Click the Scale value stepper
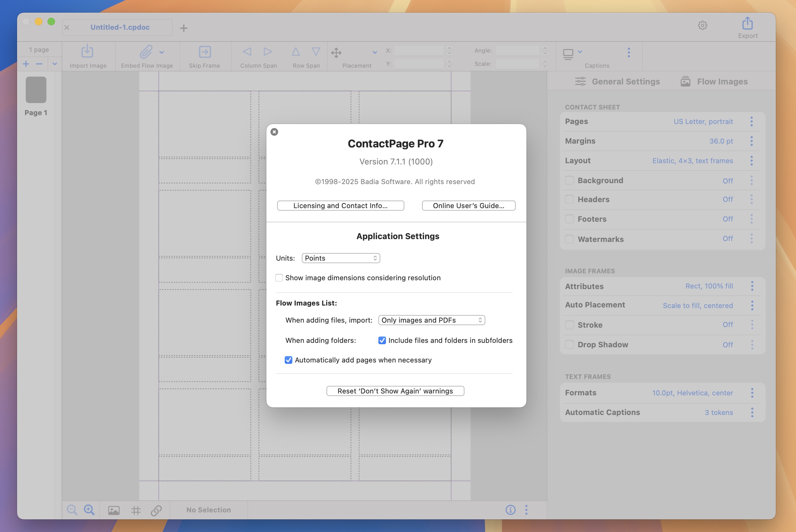 point(545,64)
